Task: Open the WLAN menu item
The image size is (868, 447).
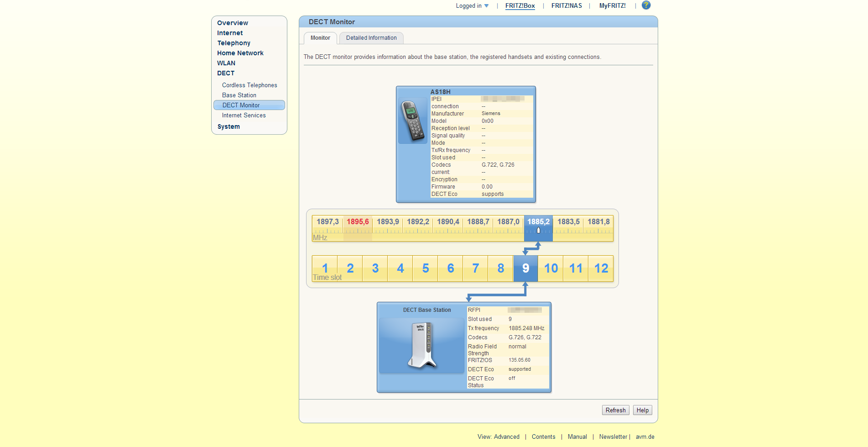Action: [x=226, y=63]
